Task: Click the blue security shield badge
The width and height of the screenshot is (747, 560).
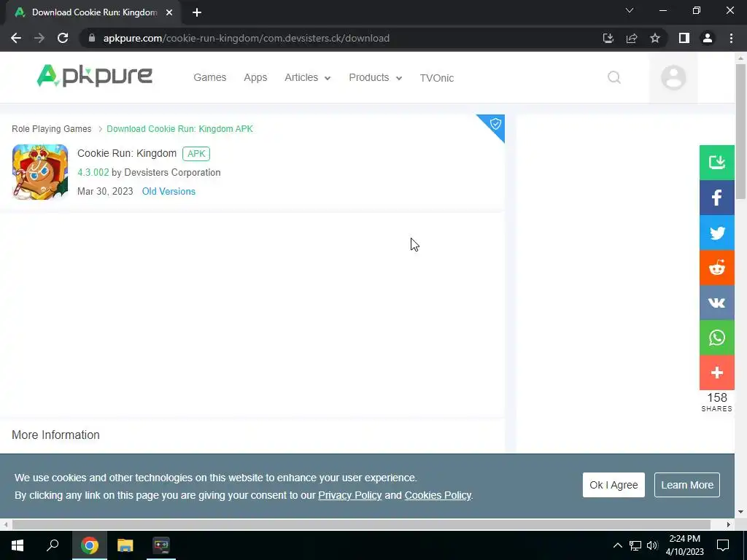Action: coord(495,124)
